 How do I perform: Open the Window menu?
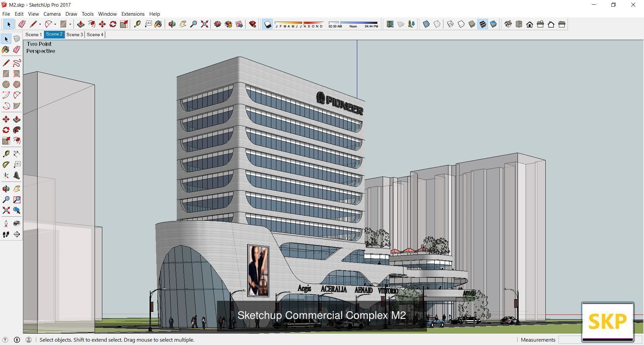point(107,14)
